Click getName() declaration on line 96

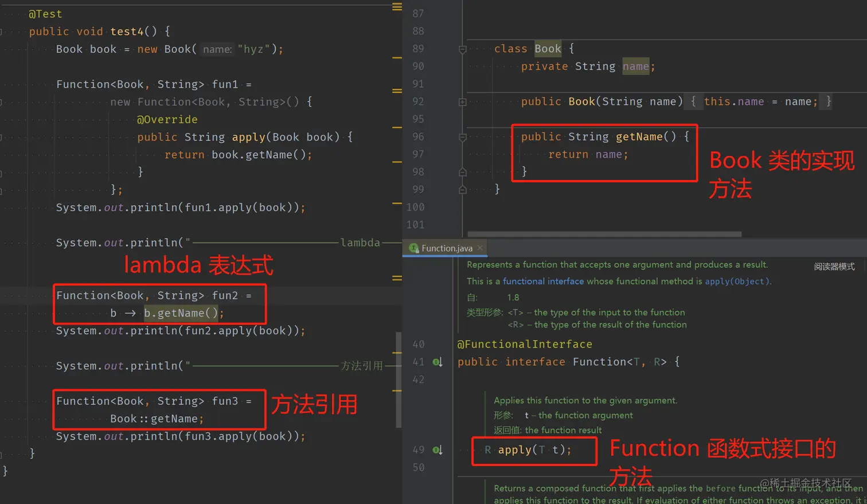pos(646,136)
